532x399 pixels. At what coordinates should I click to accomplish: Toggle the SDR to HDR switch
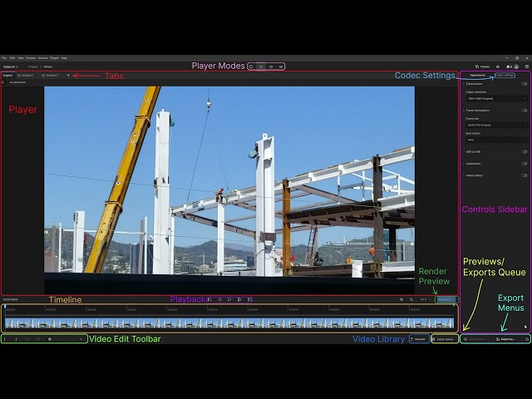pyautogui.click(x=525, y=151)
